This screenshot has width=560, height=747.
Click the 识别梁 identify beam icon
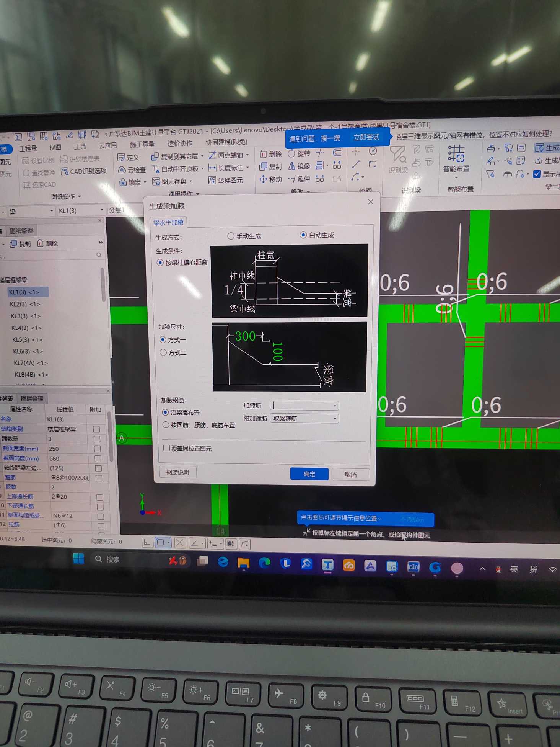coord(398,160)
